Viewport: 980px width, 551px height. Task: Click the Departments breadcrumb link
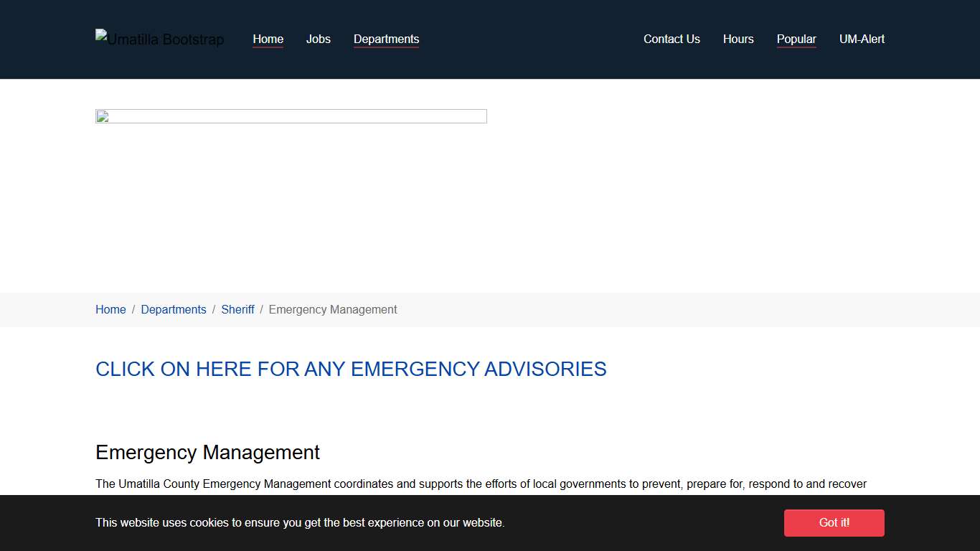174,309
